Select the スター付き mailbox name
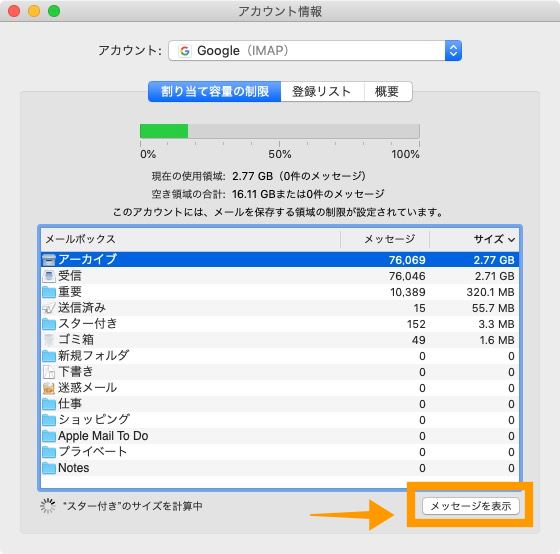Screen dimensions: 560x554 coord(88,324)
